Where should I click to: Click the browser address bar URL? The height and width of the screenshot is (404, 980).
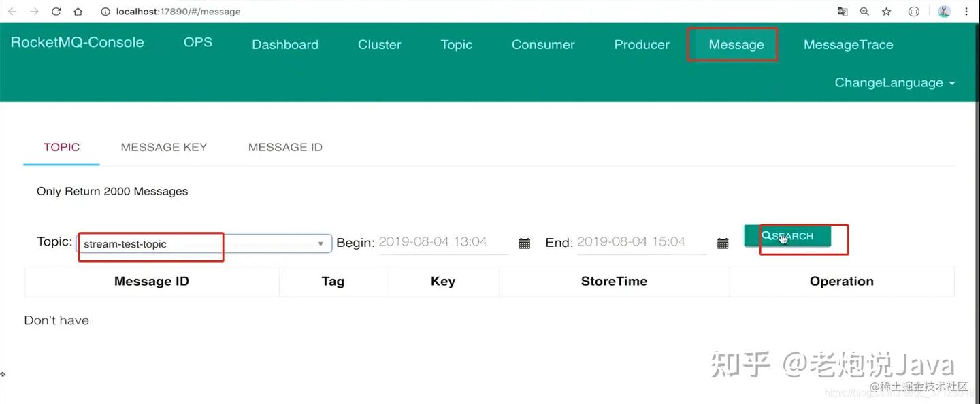click(x=178, y=12)
